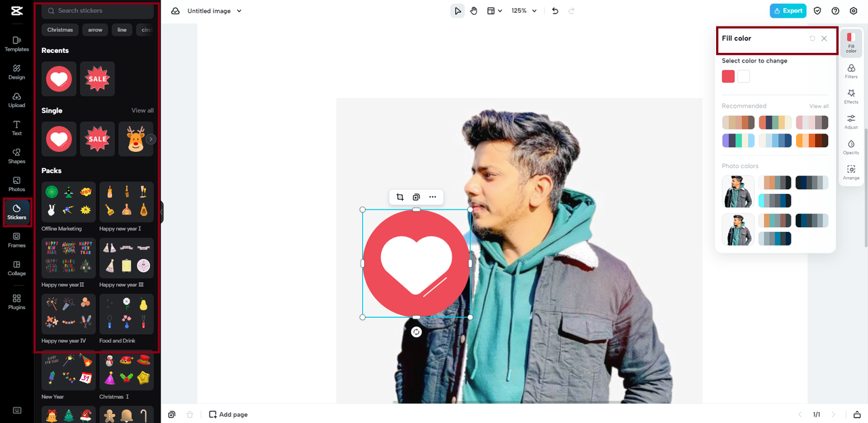Open the Photos sidebar panel
The image size is (868, 423).
point(16,184)
